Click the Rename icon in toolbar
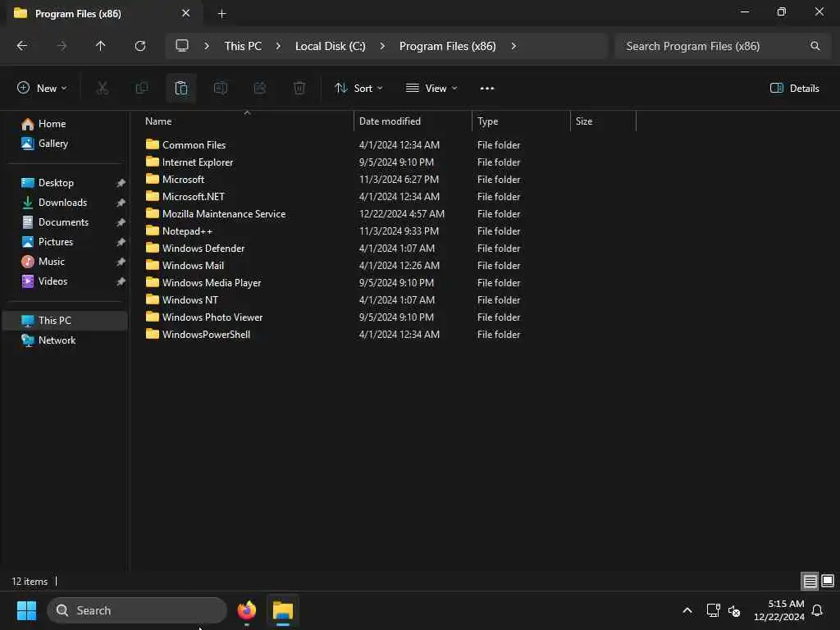840x630 pixels. (221, 88)
